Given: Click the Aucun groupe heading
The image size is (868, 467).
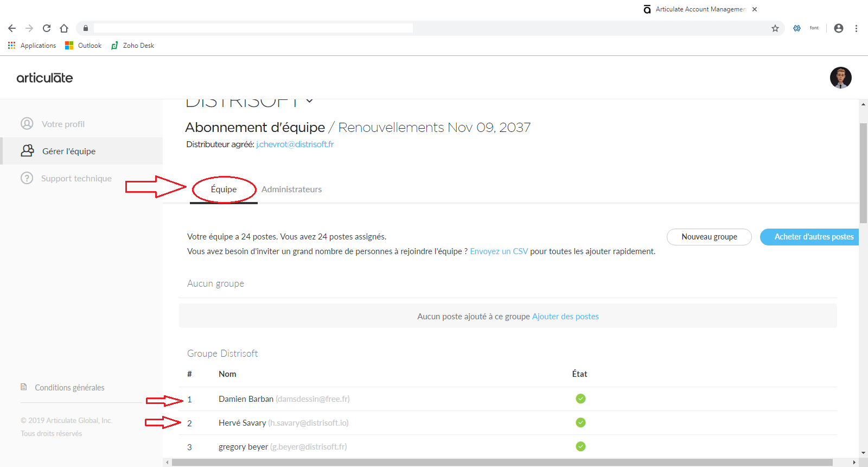Looking at the screenshot, I should (215, 283).
